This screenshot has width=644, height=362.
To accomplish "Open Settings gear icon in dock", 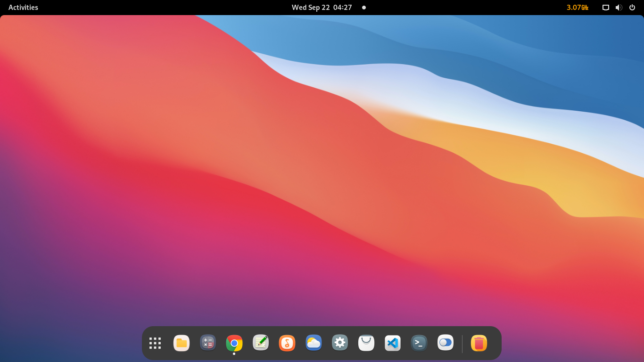I will [340, 343].
